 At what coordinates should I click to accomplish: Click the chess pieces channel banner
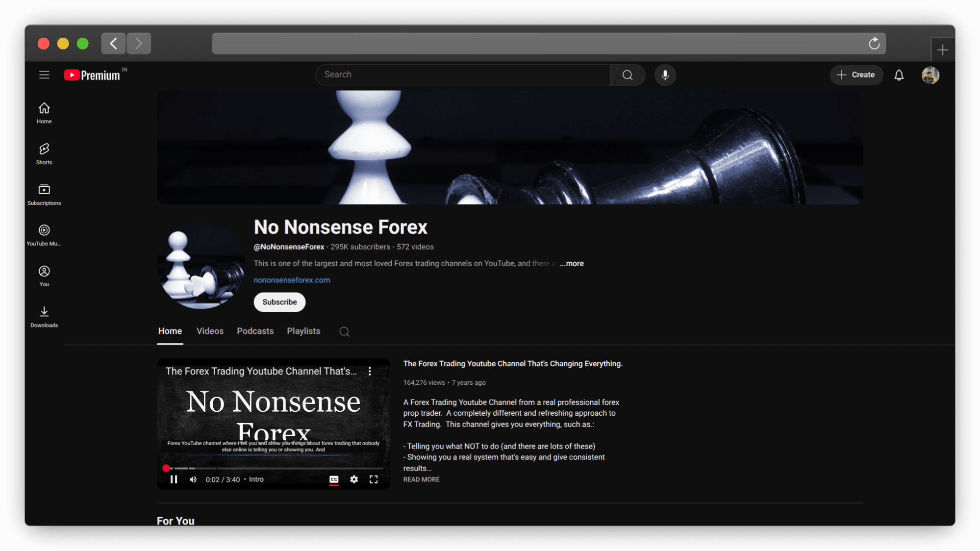510,147
